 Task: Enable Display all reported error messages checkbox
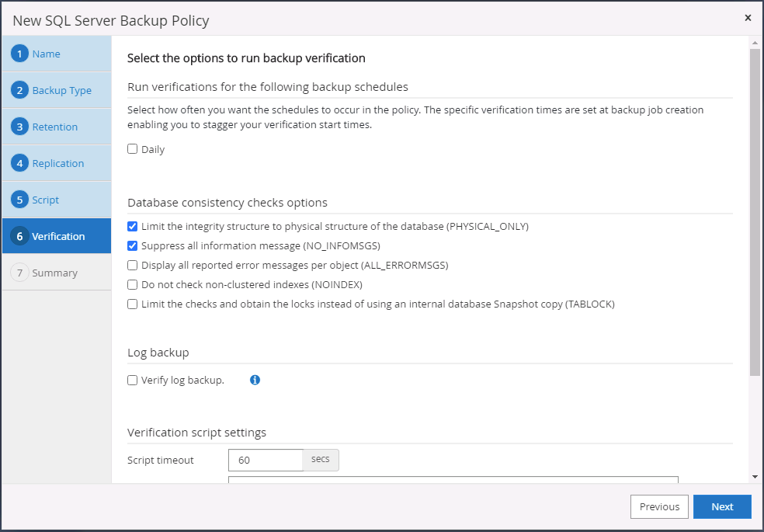tap(133, 265)
